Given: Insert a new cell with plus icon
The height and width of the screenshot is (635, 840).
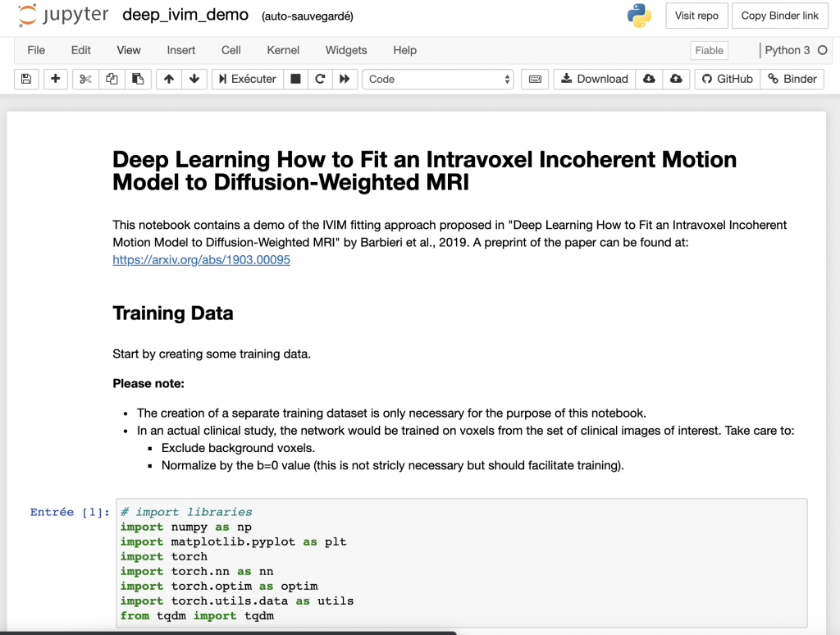Looking at the screenshot, I should (56, 79).
